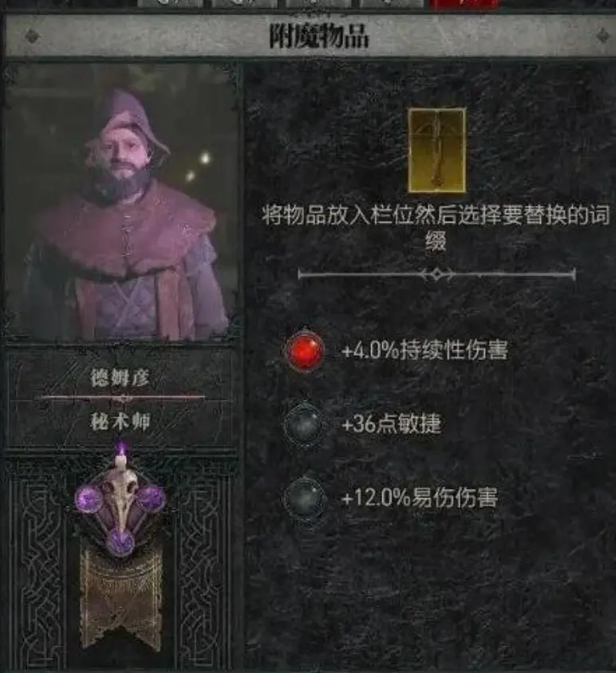The image size is (616, 673).
Task: Click the diamond on the divider line
Action: pos(437,274)
